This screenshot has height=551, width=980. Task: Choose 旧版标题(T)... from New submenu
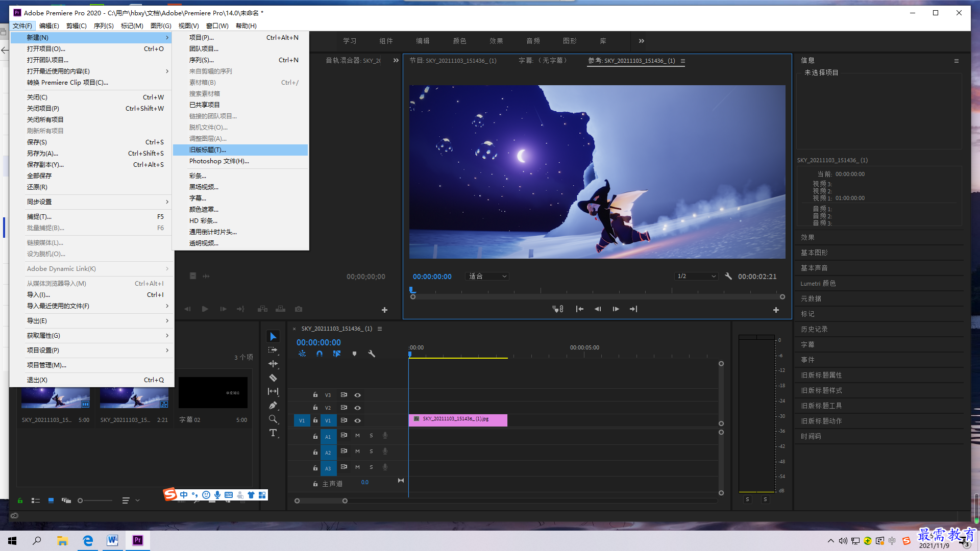click(240, 150)
